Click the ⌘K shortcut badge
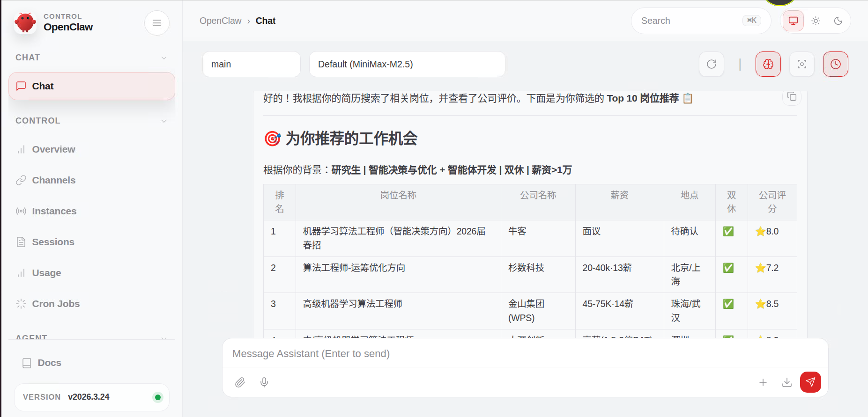The image size is (868, 417). (752, 20)
